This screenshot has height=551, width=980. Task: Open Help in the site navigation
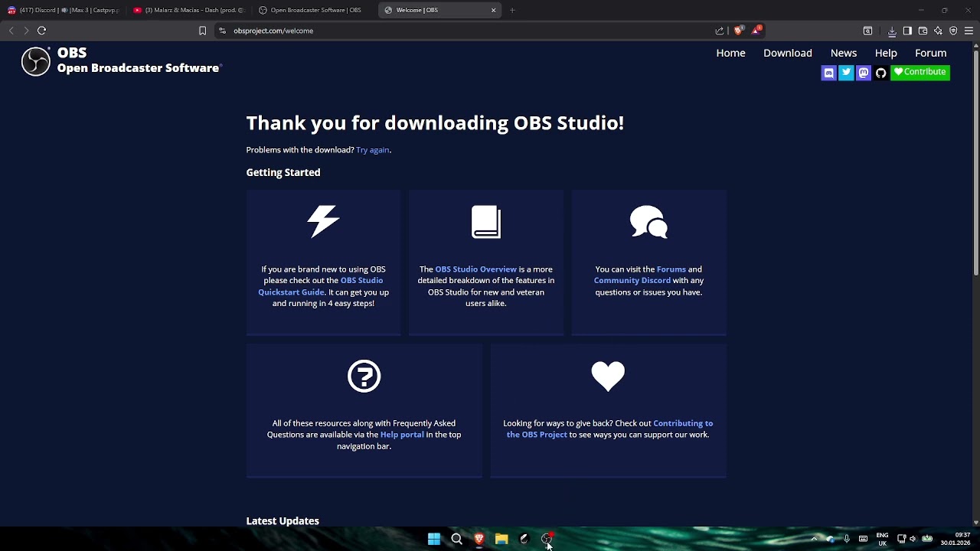[886, 53]
